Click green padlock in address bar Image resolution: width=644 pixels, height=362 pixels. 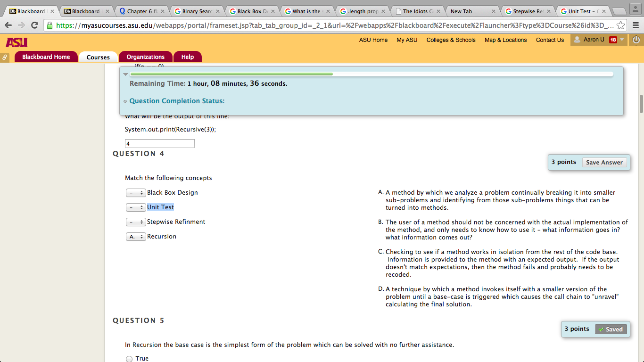click(50, 25)
